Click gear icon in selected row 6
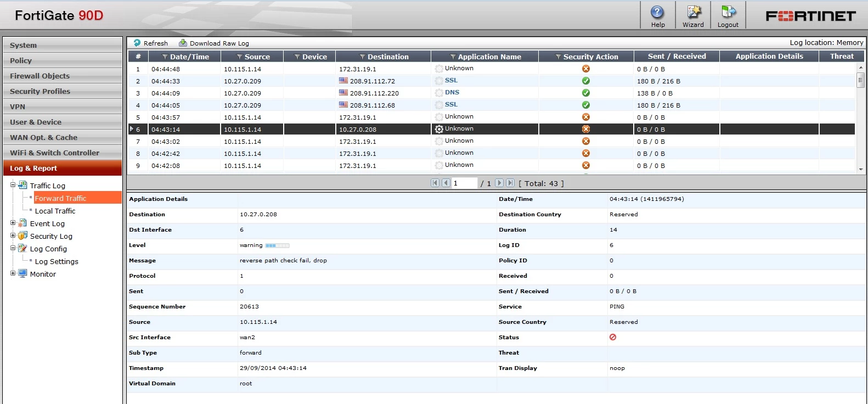This screenshot has width=868, height=404. (439, 129)
